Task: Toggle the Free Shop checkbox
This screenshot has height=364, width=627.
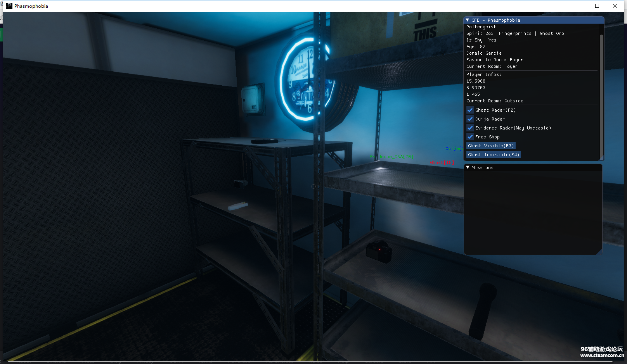Action: (470, 137)
